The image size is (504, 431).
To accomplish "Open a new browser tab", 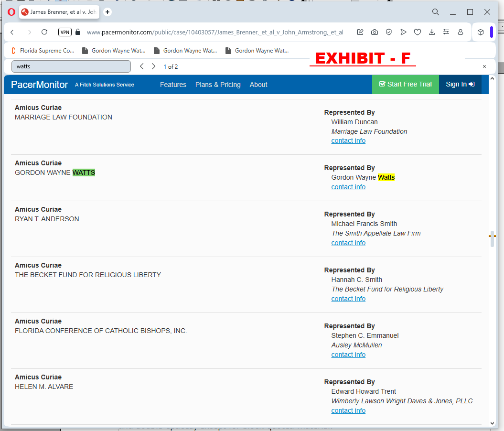I will [107, 12].
